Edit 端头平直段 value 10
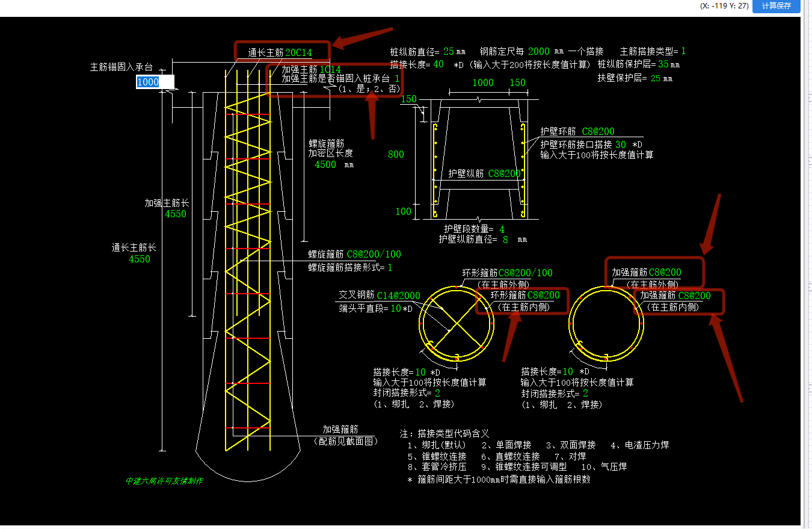Viewport: 812px width, 529px height. pyautogui.click(x=396, y=308)
